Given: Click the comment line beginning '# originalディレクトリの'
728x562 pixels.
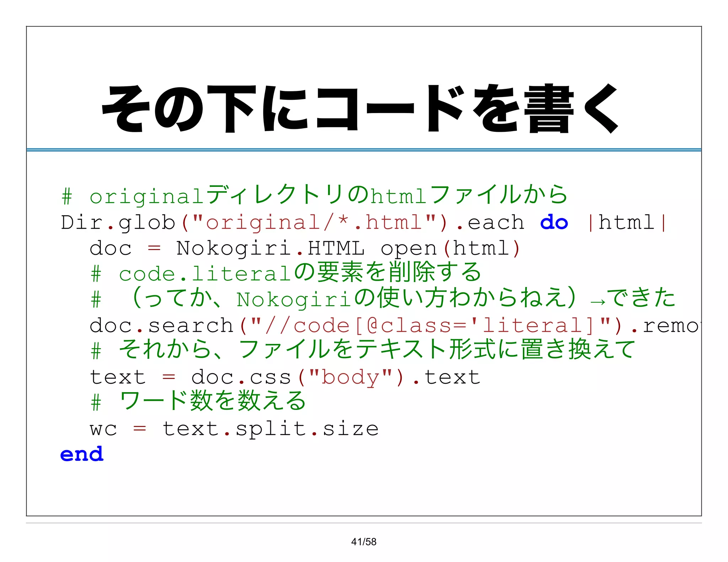Looking at the screenshot, I should click(314, 195).
